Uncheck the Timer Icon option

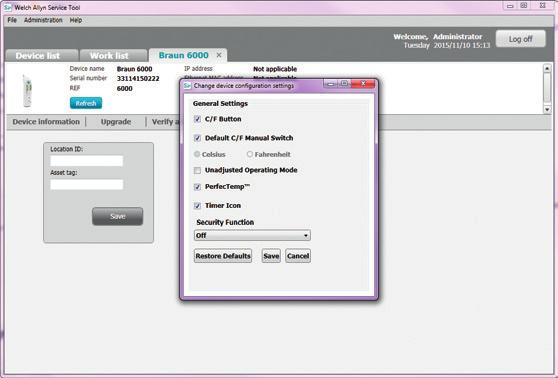(x=197, y=206)
